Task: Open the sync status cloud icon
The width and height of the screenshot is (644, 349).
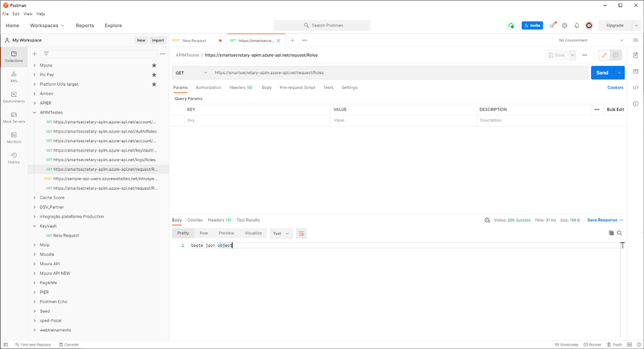Action: [511, 26]
